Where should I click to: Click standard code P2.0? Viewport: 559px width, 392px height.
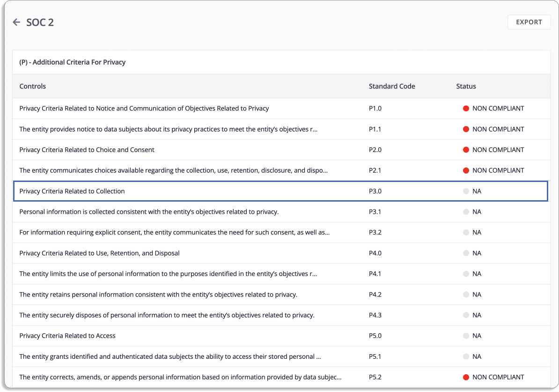[x=375, y=150]
